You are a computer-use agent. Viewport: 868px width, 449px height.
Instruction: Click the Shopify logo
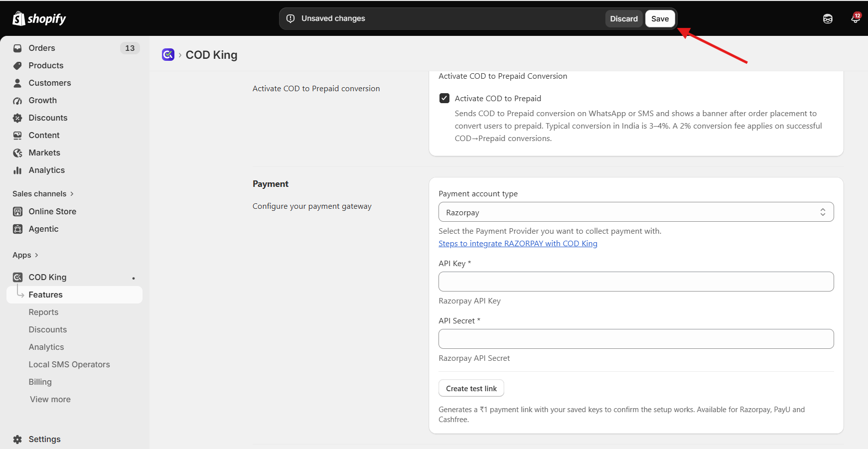pos(39,18)
